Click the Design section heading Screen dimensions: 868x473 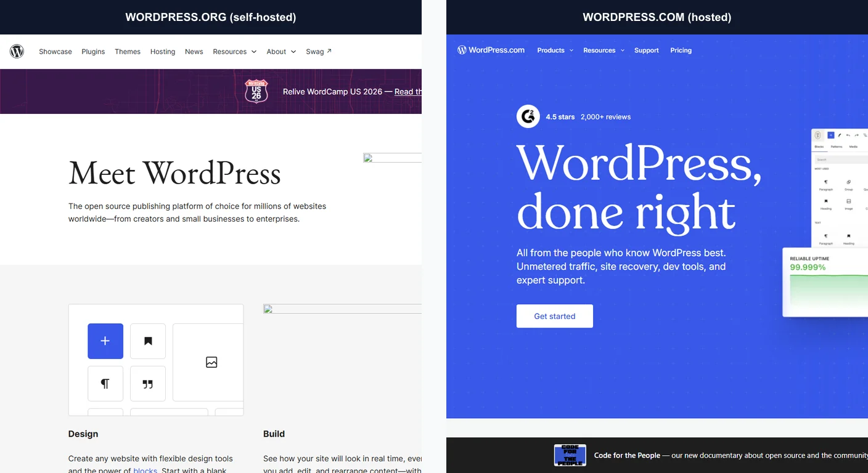pyautogui.click(x=83, y=434)
